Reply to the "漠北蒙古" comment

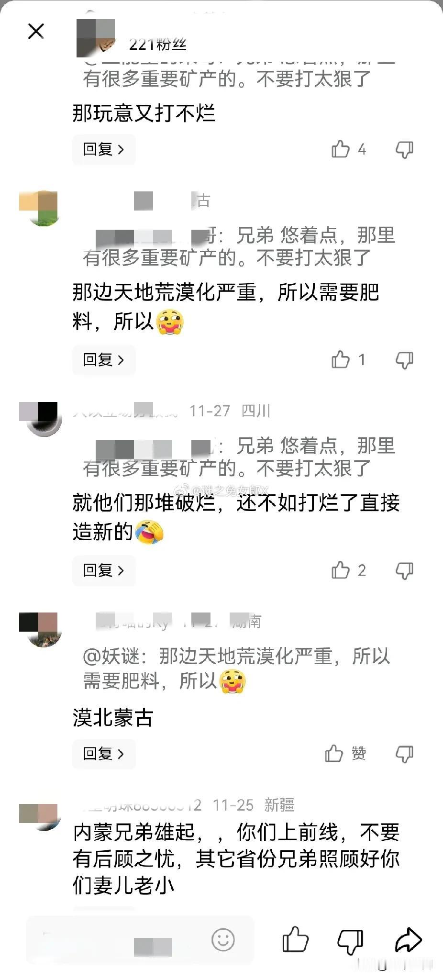(x=104, y=754)
